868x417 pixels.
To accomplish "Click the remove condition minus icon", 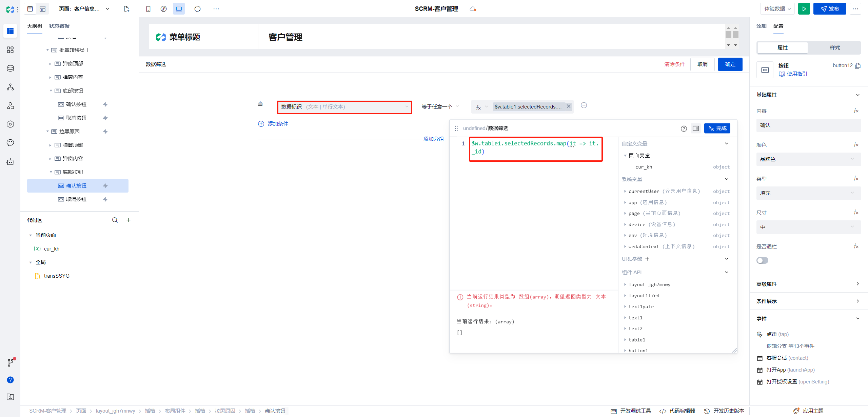I will [584, 105].
